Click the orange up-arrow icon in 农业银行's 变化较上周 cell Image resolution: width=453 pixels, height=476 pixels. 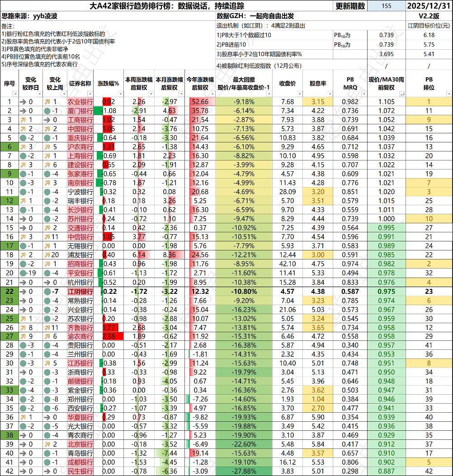tap(47, 102)
